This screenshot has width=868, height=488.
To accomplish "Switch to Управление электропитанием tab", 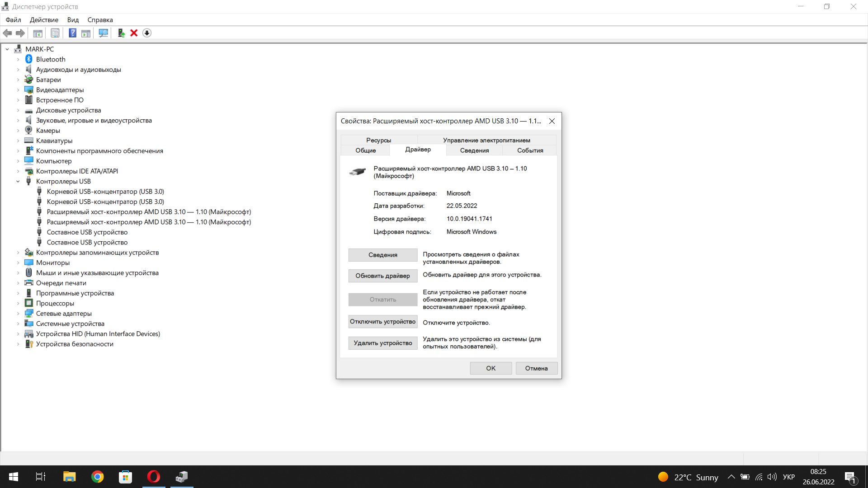I will click(x=486, y=140).
